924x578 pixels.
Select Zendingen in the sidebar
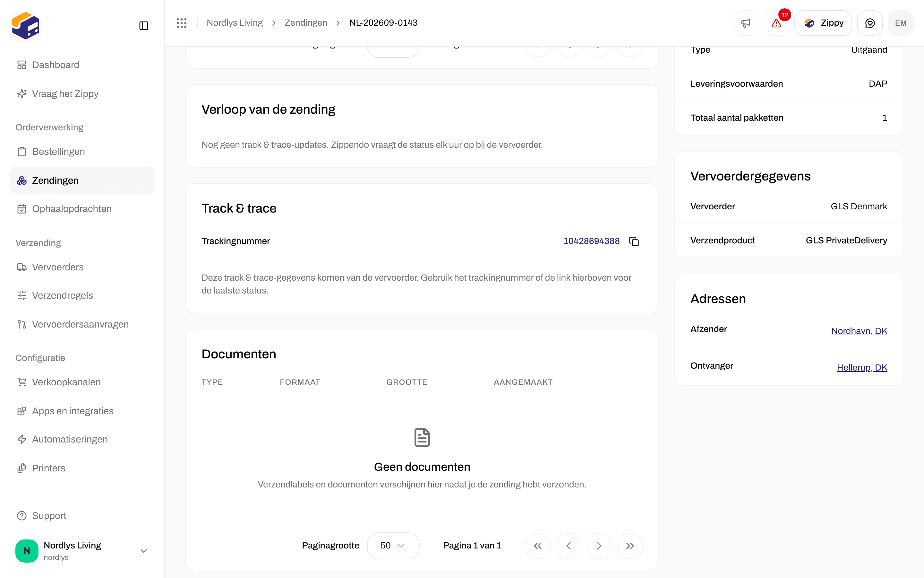tap(82, 180)
